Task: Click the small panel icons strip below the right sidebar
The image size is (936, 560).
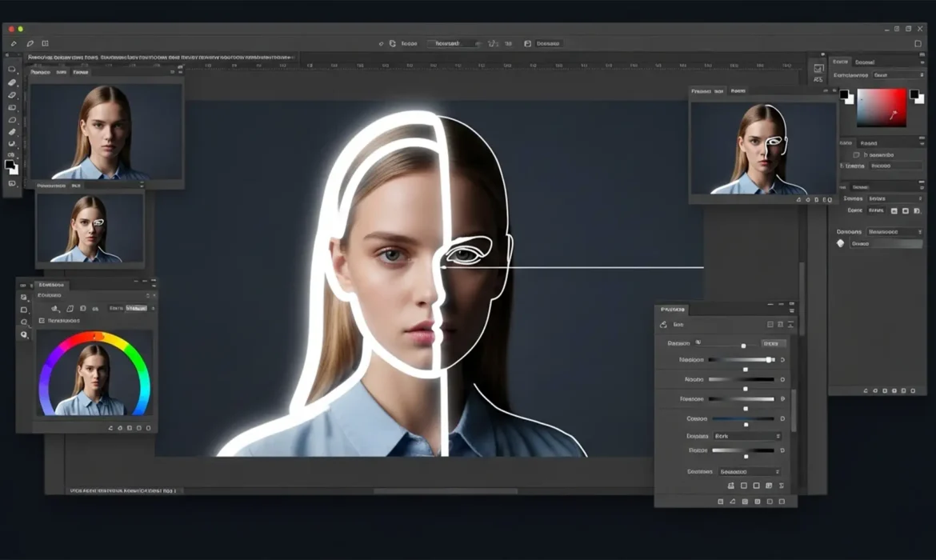Action: (888, 391)
